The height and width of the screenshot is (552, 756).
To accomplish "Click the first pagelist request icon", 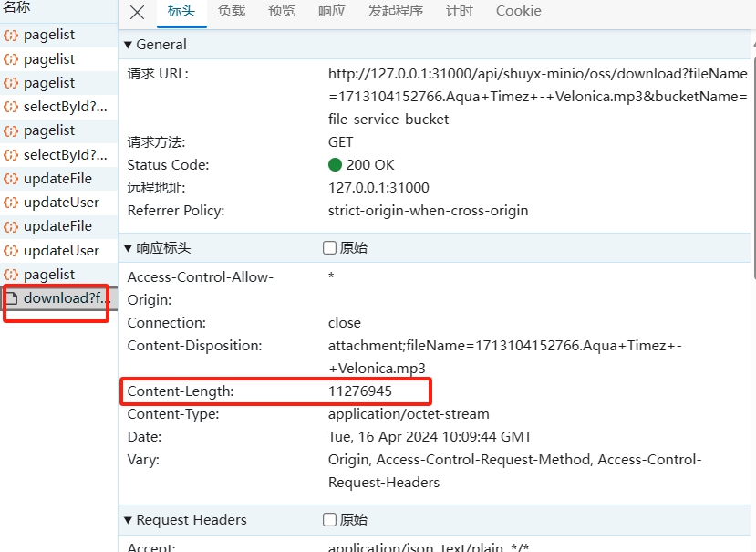I will click(11, 35).
